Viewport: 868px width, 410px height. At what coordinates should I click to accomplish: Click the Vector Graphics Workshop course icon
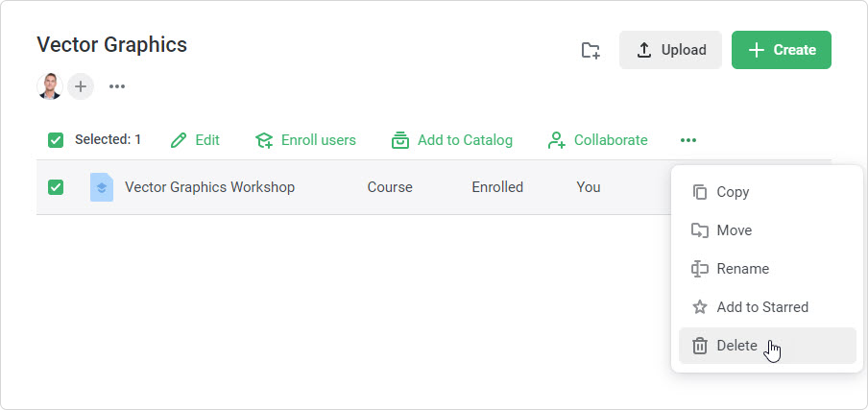pos(102,187)
